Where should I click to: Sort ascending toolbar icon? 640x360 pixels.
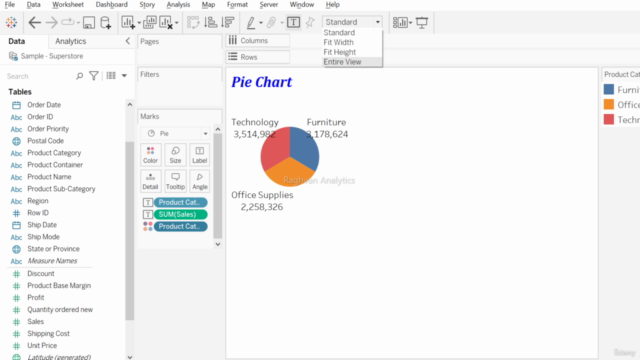(211, 22)
